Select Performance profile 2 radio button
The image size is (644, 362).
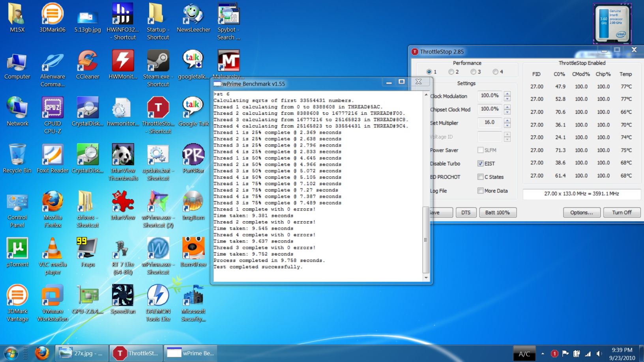pos(451,72)
